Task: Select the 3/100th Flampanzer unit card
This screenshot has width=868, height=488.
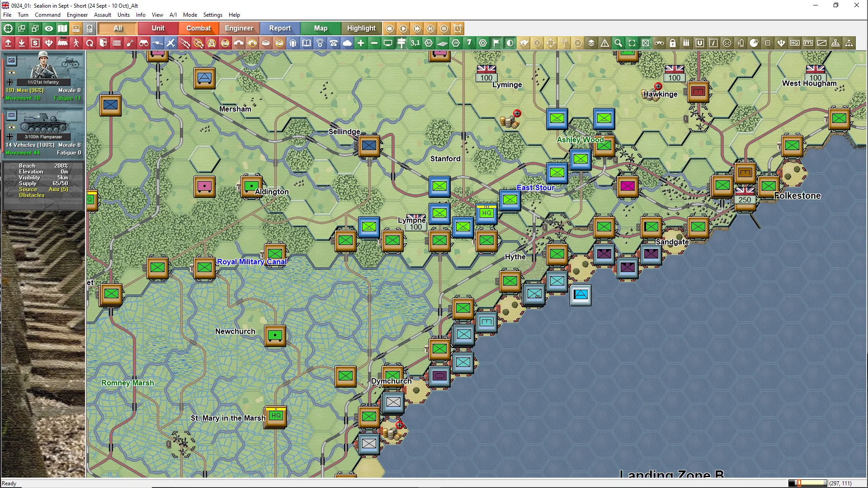Action: [x=43, y=132]
